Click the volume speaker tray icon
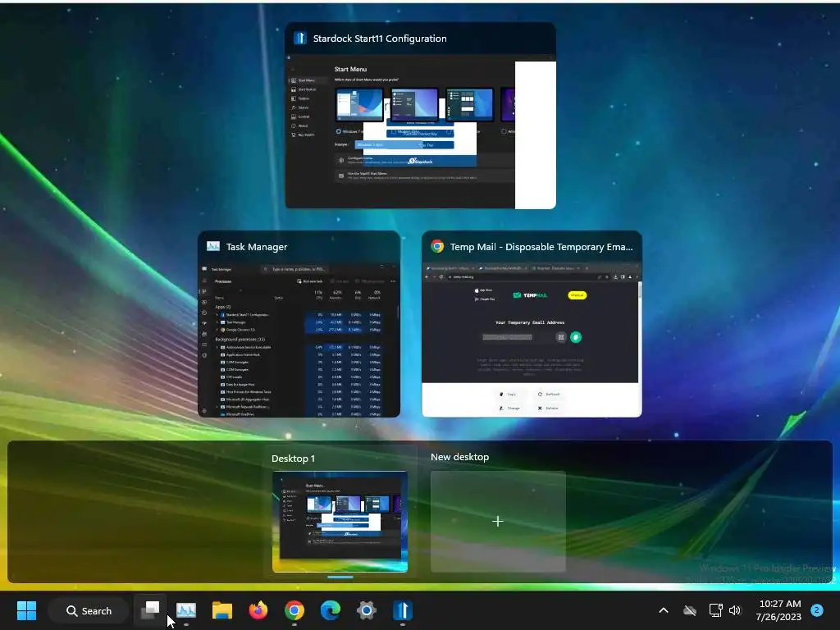840x630 pixels. 735,610
